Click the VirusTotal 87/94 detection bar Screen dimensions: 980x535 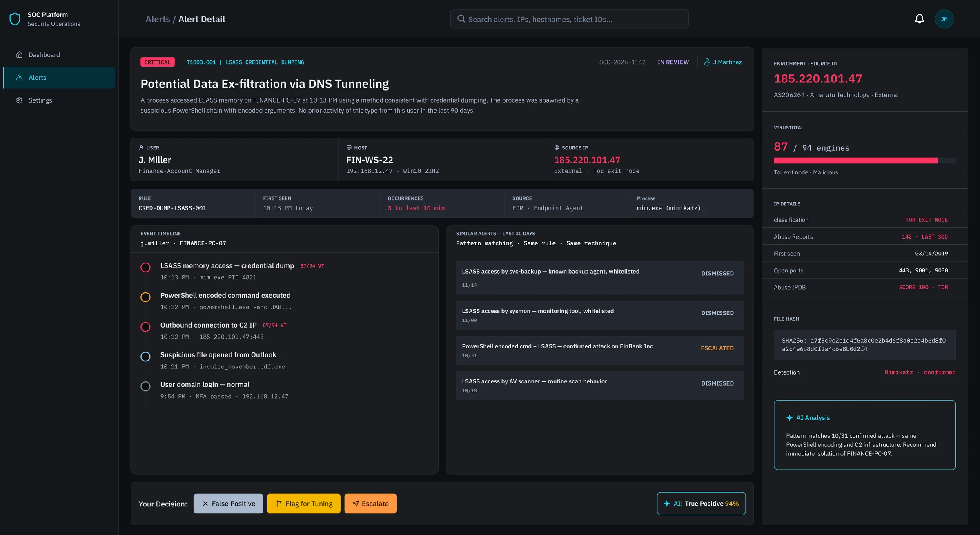(864, 160)
